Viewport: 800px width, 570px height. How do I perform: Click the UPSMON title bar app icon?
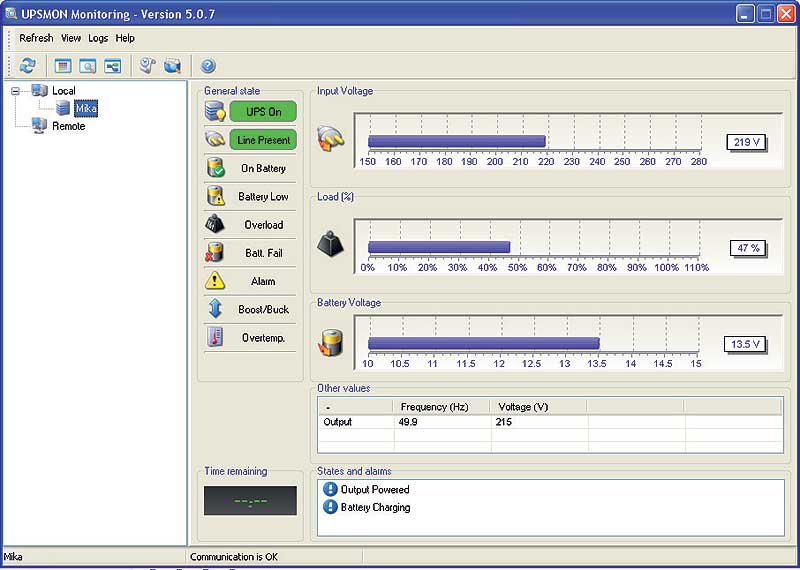coord(11,14)
